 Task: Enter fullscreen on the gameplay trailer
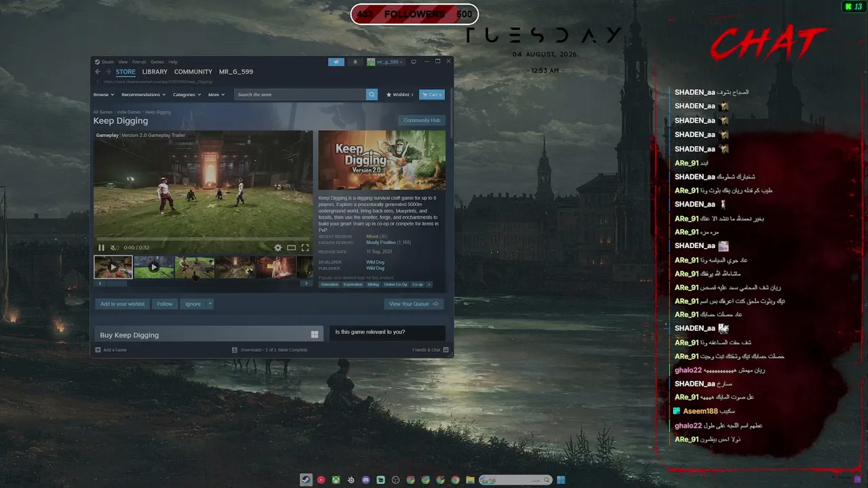(x=305, y=248)
